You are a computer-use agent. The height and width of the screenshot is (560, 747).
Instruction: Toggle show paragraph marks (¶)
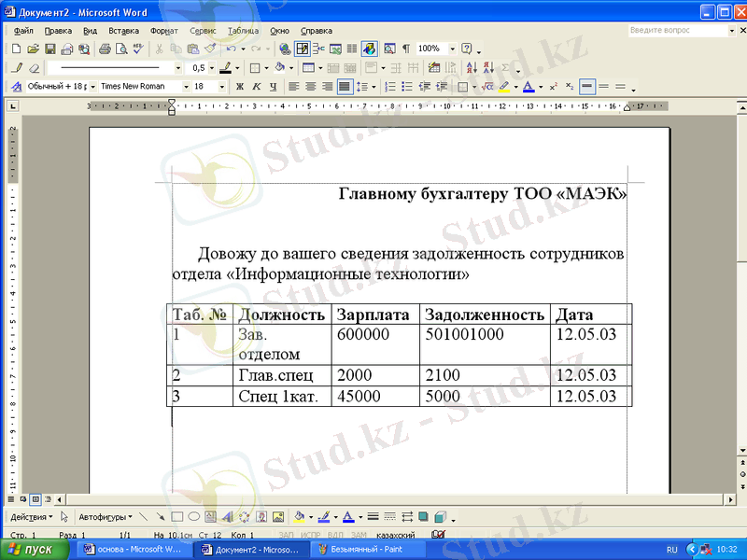[406, 49]
